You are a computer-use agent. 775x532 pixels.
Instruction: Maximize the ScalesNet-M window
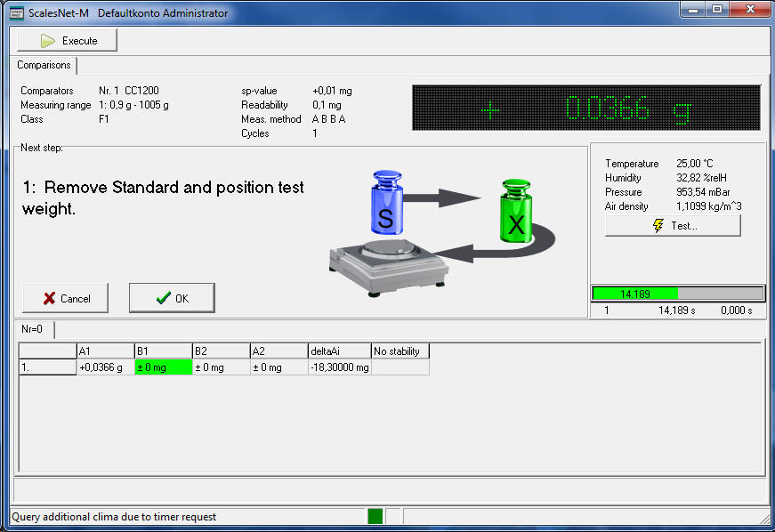click(717, 10)
